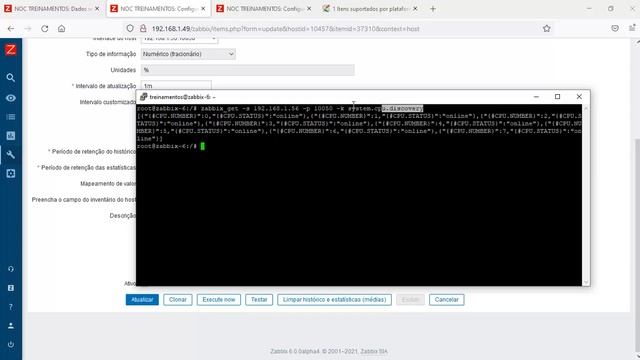
Task: Click the Tipo de informação label
Action: 111,54
